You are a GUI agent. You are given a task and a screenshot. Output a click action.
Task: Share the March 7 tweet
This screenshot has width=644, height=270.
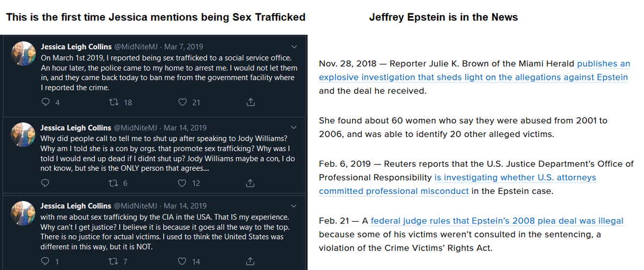click(250, 102)
